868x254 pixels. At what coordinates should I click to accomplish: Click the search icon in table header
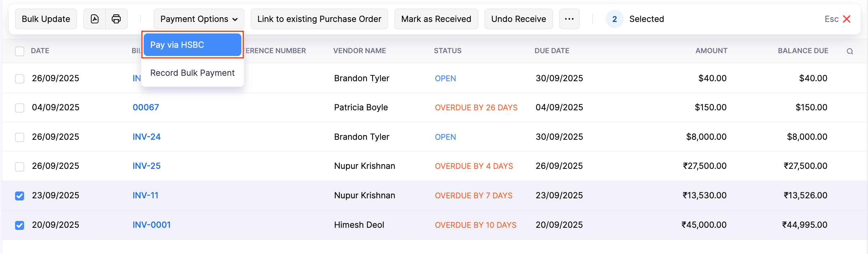(x=850, y=51)
